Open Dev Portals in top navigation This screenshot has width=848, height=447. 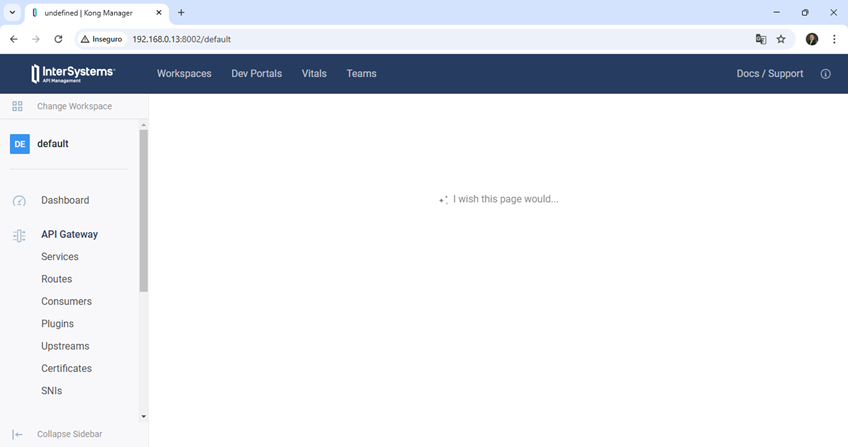click(x=256, y=74)
